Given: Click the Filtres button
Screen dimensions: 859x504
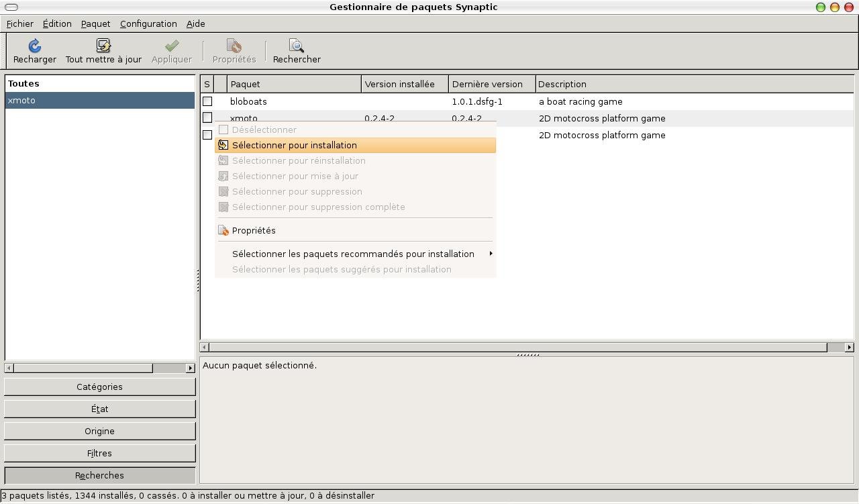Looking at the screenshot, I should coord(100,453).
